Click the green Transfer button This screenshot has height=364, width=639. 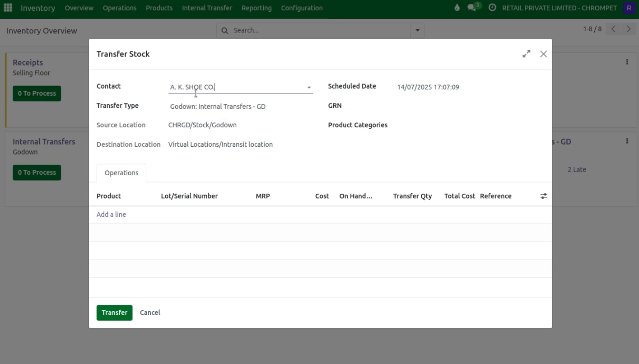tap(114, 312)
